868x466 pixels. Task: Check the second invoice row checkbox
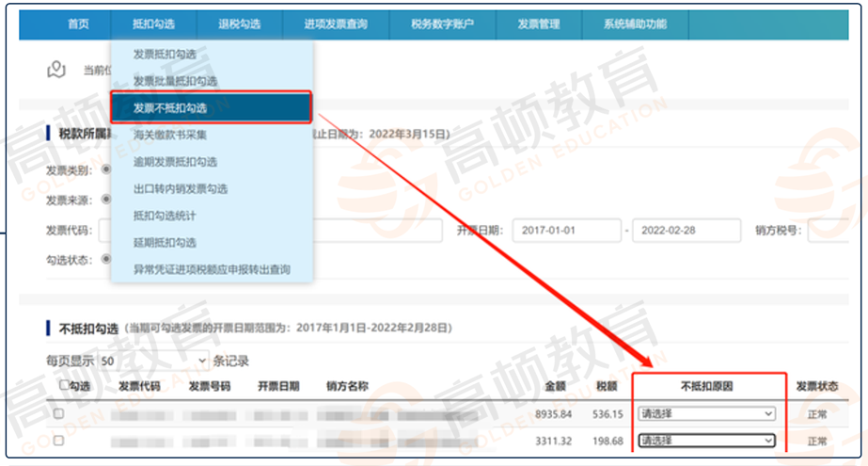(x=58, y=440)
